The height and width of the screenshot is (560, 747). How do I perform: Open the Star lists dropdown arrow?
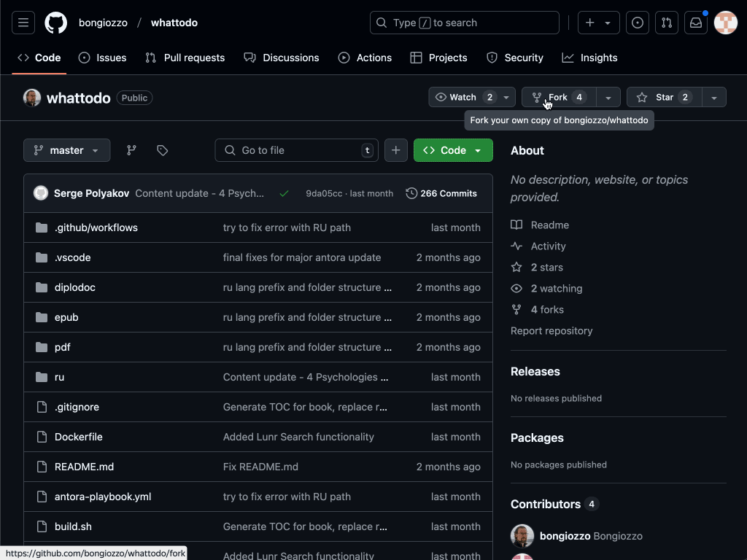[x=714, y=97]
